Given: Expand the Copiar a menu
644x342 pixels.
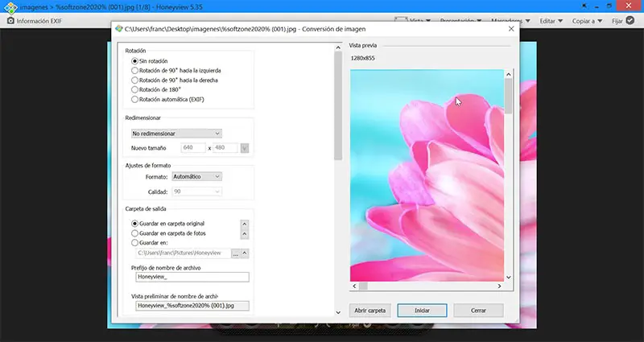Looking at the screenshot, I should click(x=587, y=21).
